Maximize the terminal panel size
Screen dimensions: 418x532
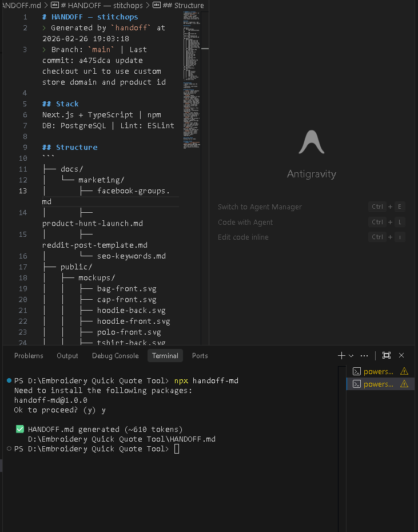tap(387, 355)
